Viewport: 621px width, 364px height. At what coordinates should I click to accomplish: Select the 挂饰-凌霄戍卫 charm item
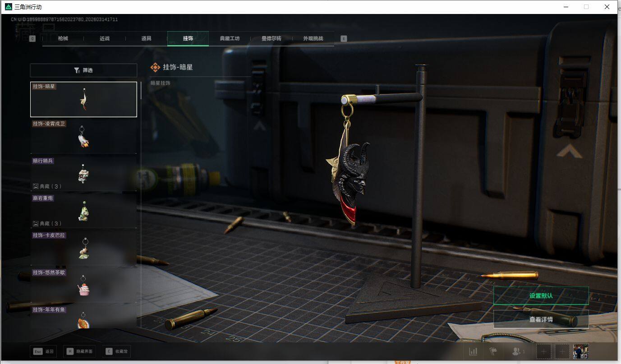(83, 136)
